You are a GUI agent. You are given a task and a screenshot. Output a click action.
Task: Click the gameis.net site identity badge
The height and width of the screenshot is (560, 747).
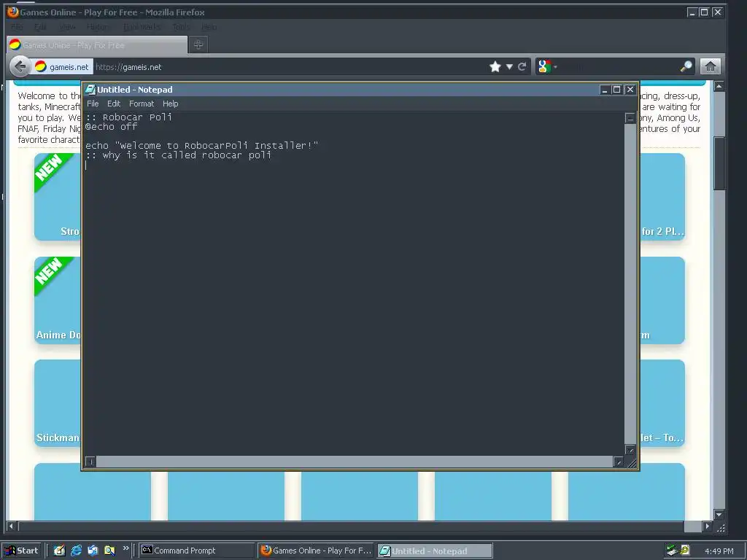(63, 66)
